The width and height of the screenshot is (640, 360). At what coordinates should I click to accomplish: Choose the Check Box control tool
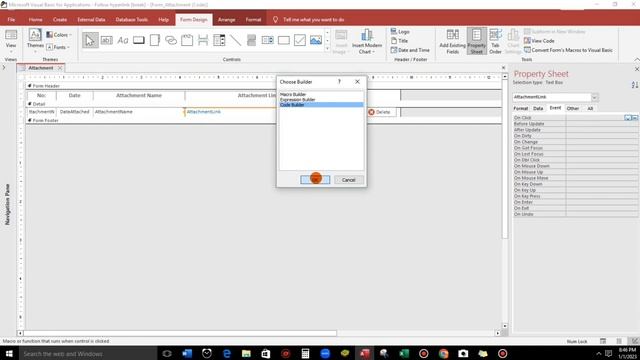tap(300, 40)
